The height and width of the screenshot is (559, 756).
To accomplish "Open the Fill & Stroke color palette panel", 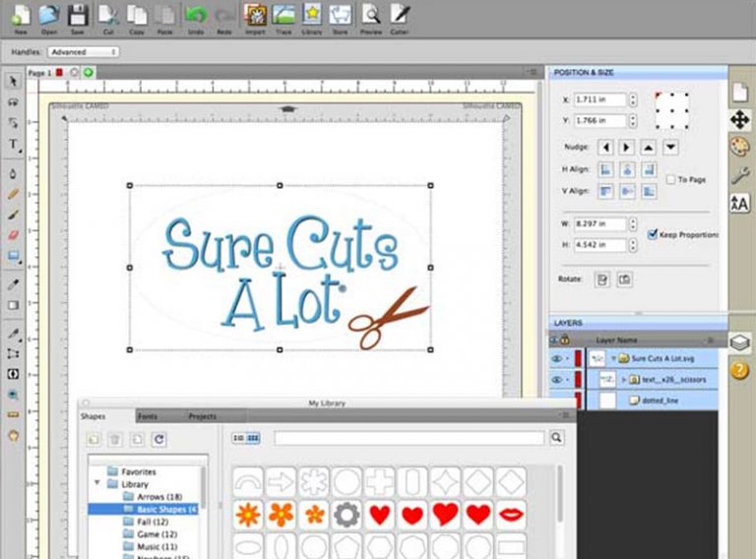I will [x=739, y=146].
